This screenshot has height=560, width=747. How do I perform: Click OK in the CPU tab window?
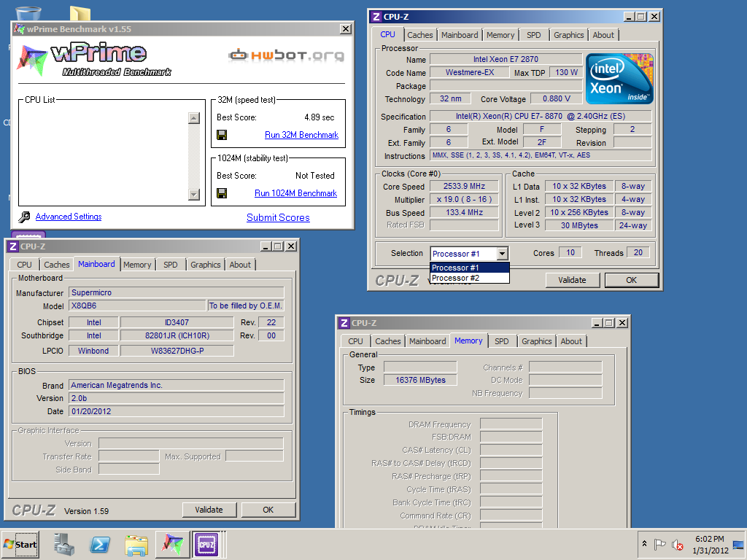632,280
